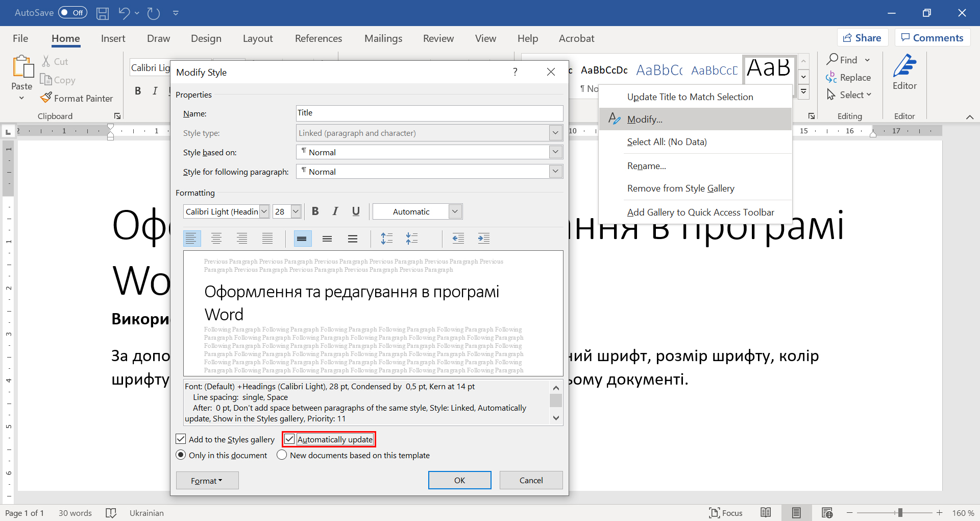Image resolution: width=980 pixels, height=521 pixels.
Task: Click the increase indent icon
Action: tap(483, 239)
